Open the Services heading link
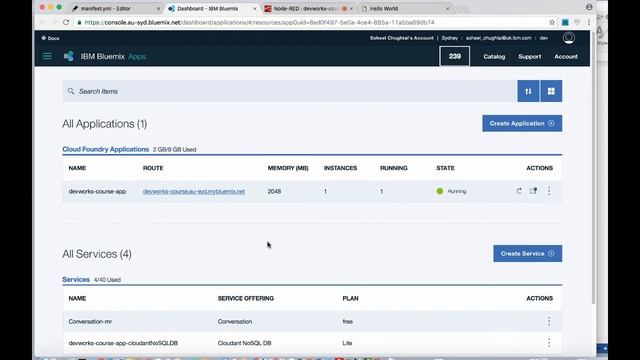The width and height of the screenshot is (640, 360). [x=76, y=280]
